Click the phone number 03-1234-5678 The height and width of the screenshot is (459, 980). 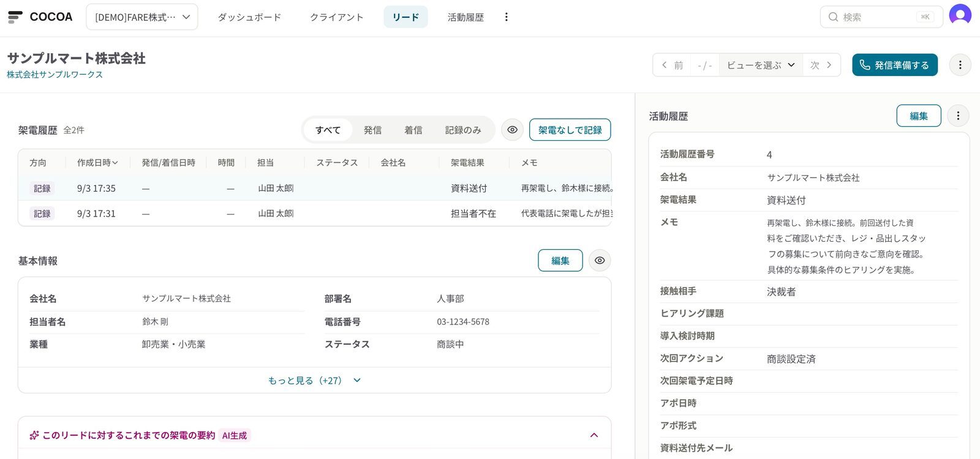click(x=462, y=322)
